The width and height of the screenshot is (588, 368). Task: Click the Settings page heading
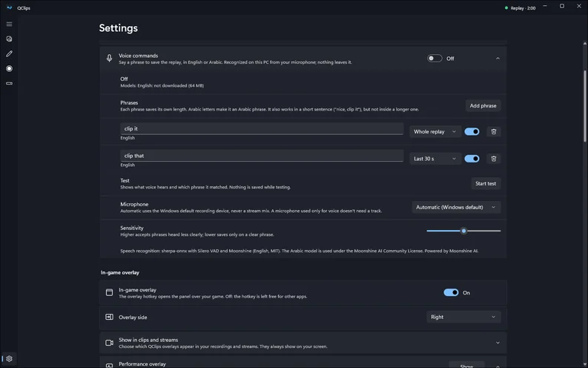coord(118,28)
